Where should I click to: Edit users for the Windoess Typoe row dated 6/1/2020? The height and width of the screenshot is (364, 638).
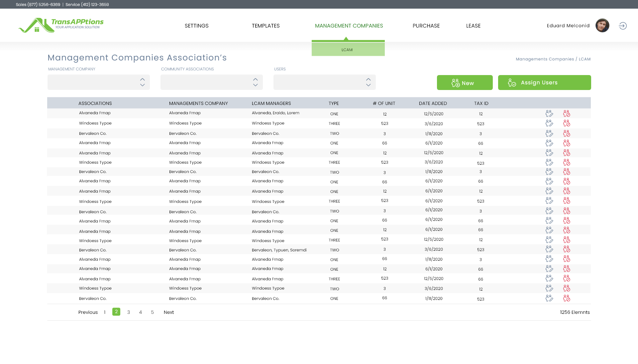[x=549, y=201]
